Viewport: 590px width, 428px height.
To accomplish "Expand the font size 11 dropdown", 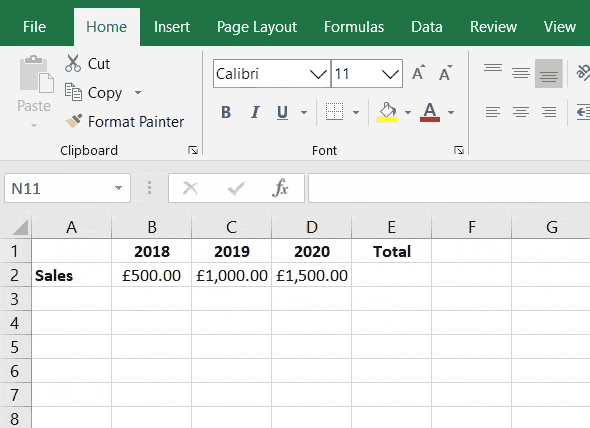I will click(x=390, y=74).
